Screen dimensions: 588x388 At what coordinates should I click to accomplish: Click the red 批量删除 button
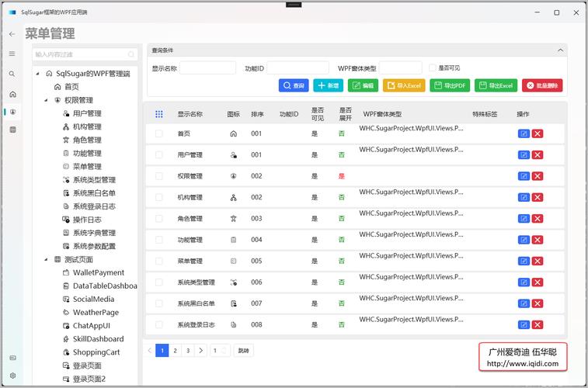[x=542, y=85]
